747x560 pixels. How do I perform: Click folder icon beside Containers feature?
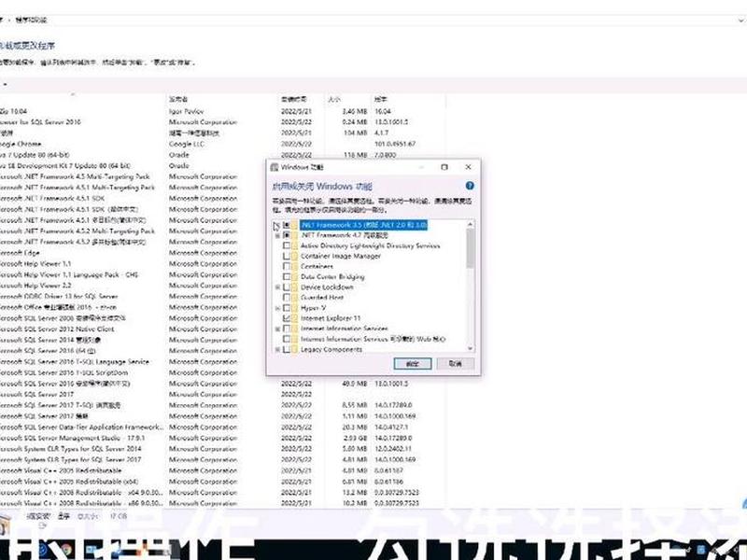295,267
